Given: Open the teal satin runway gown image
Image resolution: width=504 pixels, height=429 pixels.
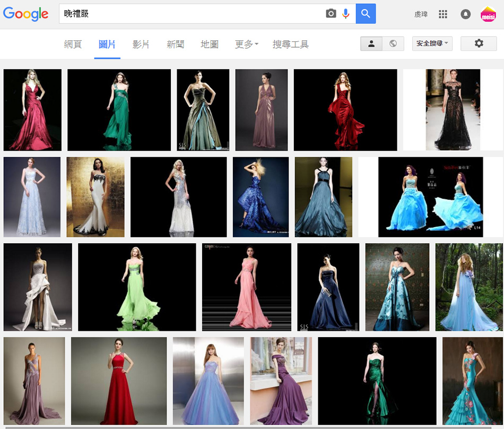Looking at the screenshot, I should (324, 197).
